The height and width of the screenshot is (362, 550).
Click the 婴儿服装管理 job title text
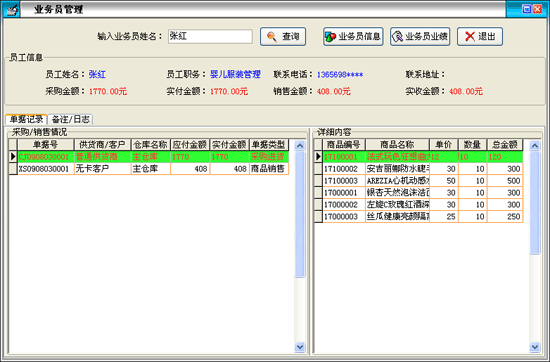235,74
